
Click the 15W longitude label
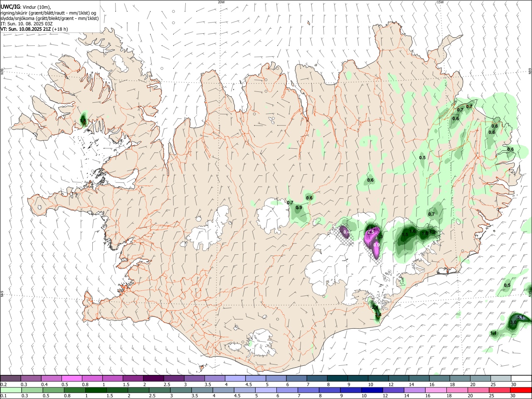click(x=440, y=2)
